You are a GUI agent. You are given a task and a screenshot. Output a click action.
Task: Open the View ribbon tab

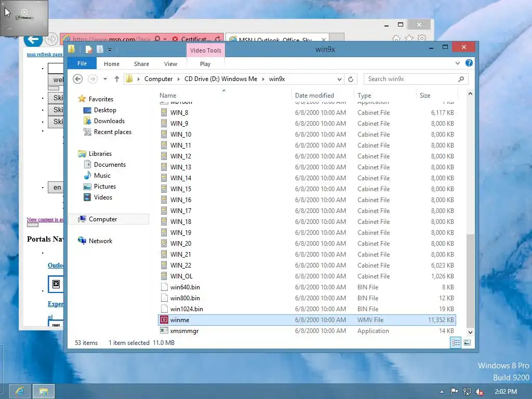[x=170, y=64]
